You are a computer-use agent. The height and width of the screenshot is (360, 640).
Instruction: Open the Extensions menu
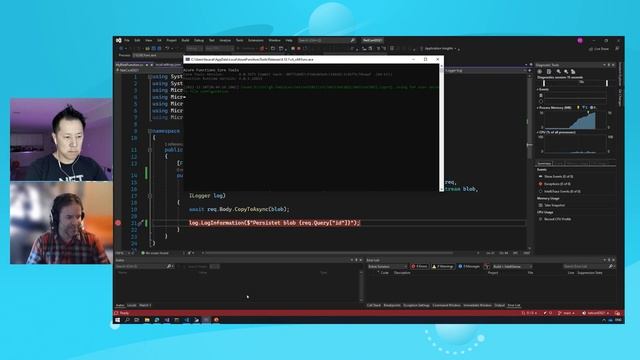(256, 40)
